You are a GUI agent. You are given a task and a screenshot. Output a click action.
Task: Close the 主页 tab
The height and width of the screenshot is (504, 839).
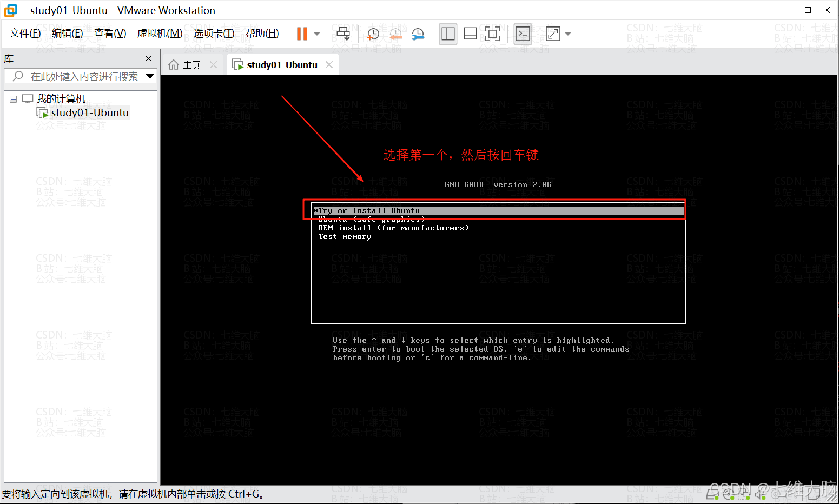click(x=214, y=65)
